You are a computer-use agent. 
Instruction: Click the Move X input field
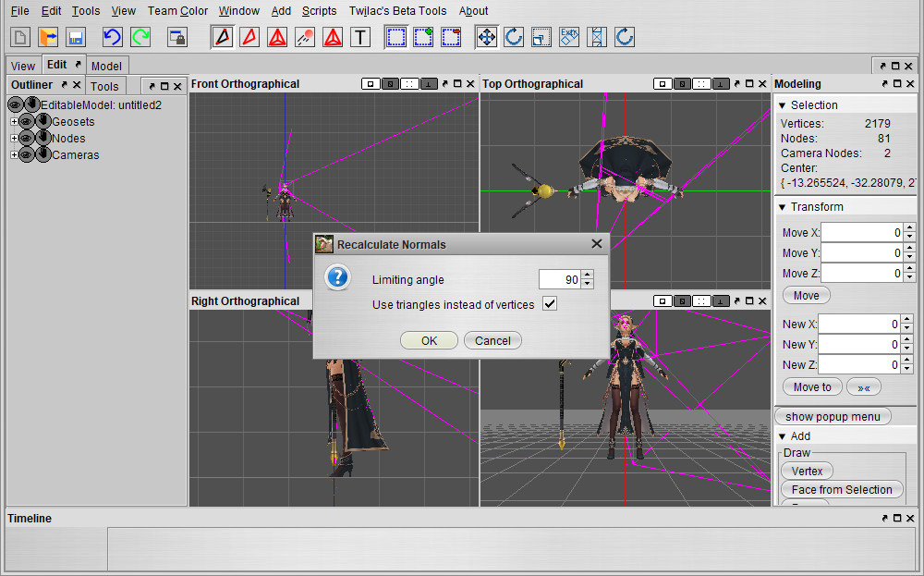point(860,233)
